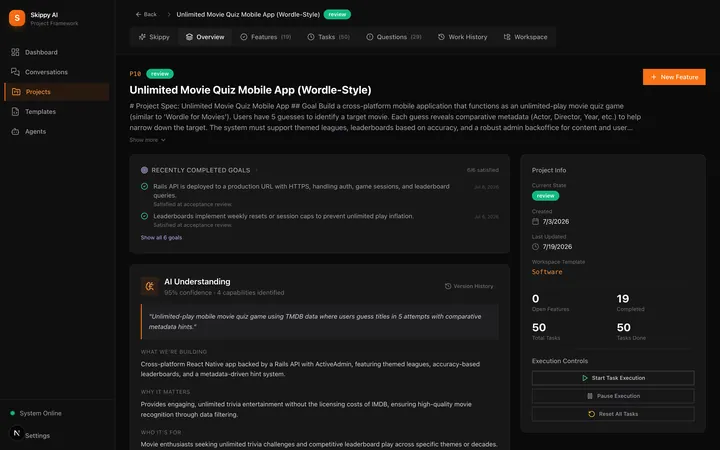The width and height of the screenshot is (720, 450).
Task: Click the System Online status indicator
Action: tap(36, 413)
